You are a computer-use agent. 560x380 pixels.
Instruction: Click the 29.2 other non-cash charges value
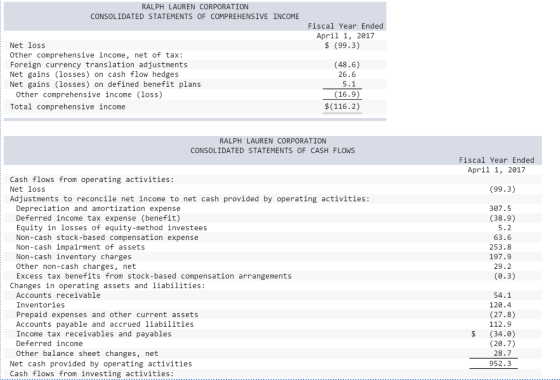[x=502, y=266]
